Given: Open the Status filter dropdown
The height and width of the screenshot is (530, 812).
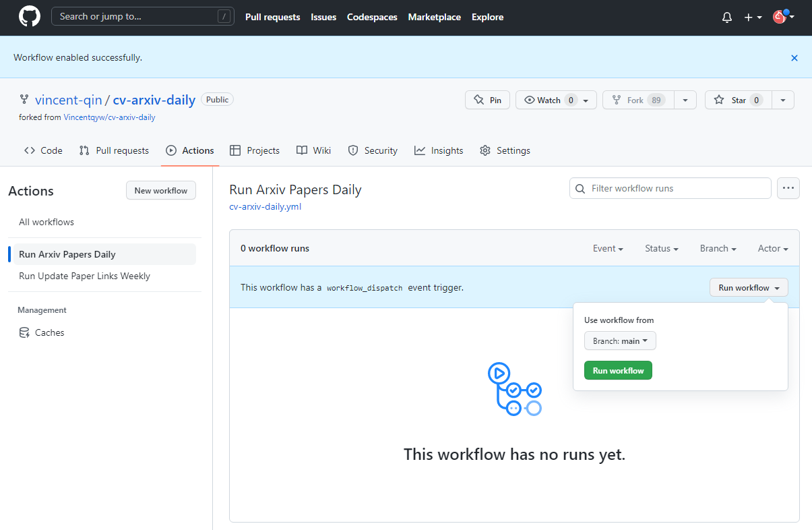Looking at the screenshot, I should tap(661, 248).
